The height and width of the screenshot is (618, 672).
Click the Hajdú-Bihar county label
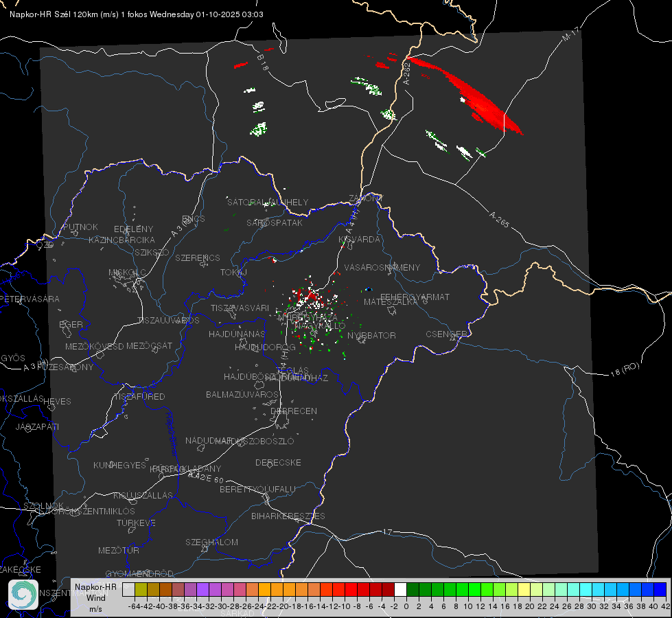[x=172, y=434]
